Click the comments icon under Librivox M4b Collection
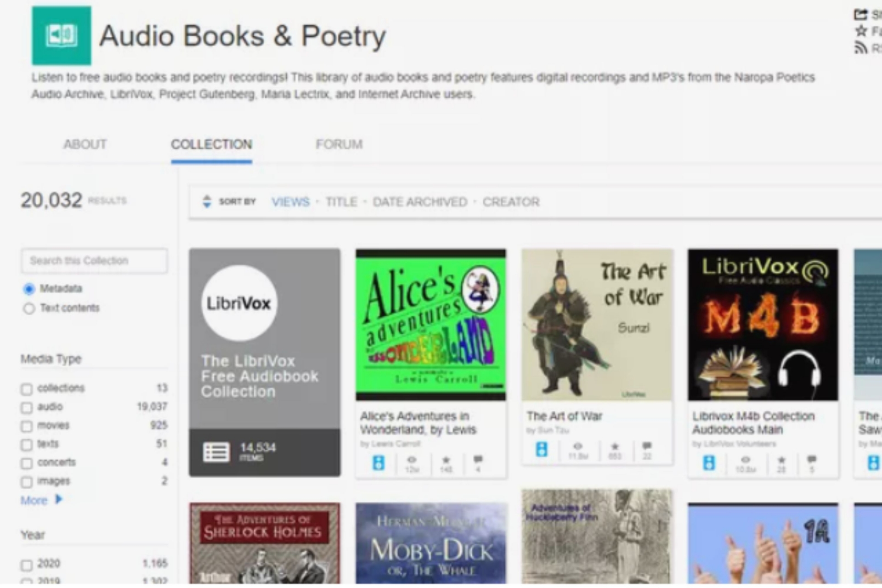This screenshot has width=882, height=588. coord(812,459)
